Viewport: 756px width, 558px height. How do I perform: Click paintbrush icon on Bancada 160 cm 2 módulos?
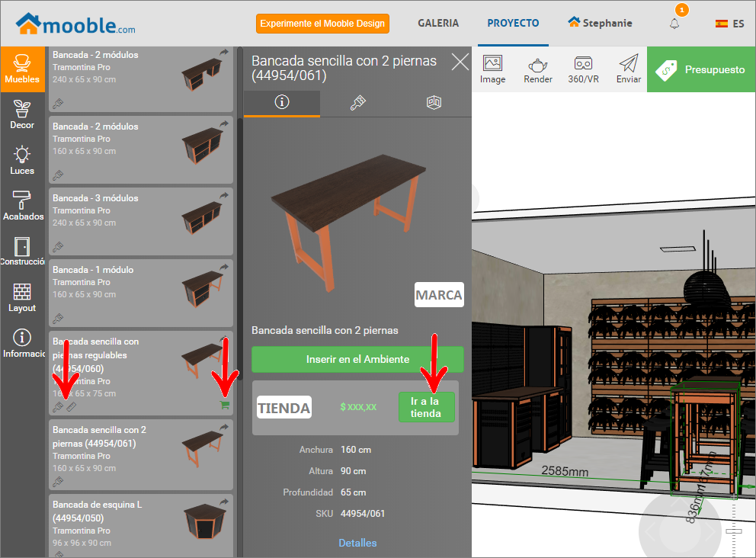58,175
